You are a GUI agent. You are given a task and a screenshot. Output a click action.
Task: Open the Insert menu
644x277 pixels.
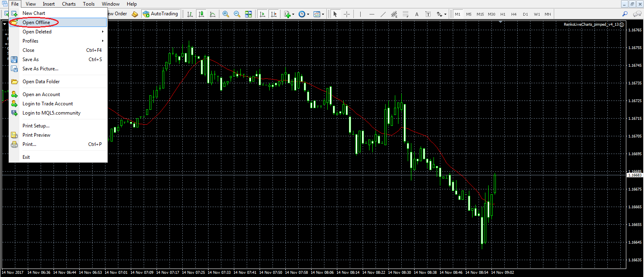49,4
